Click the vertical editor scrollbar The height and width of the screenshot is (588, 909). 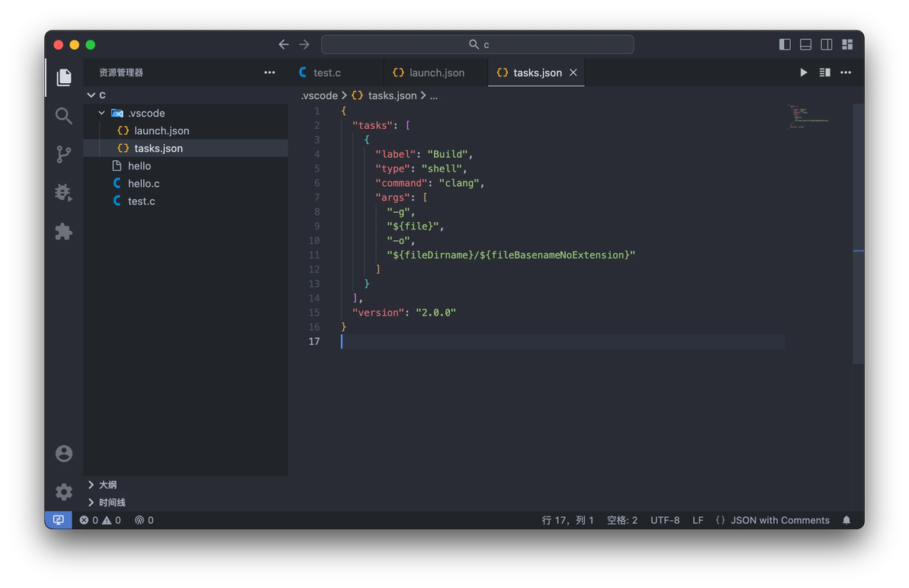click(859, 233)
